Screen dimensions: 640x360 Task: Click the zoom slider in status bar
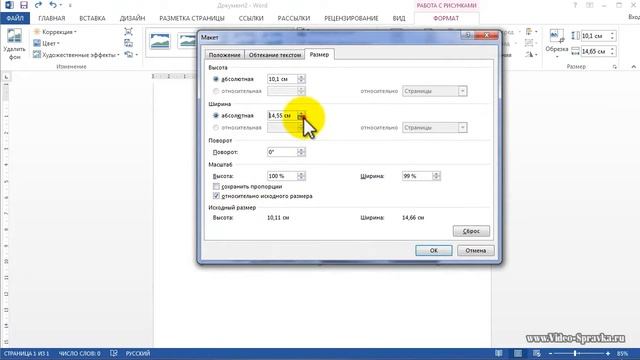[x=579, y=353]
